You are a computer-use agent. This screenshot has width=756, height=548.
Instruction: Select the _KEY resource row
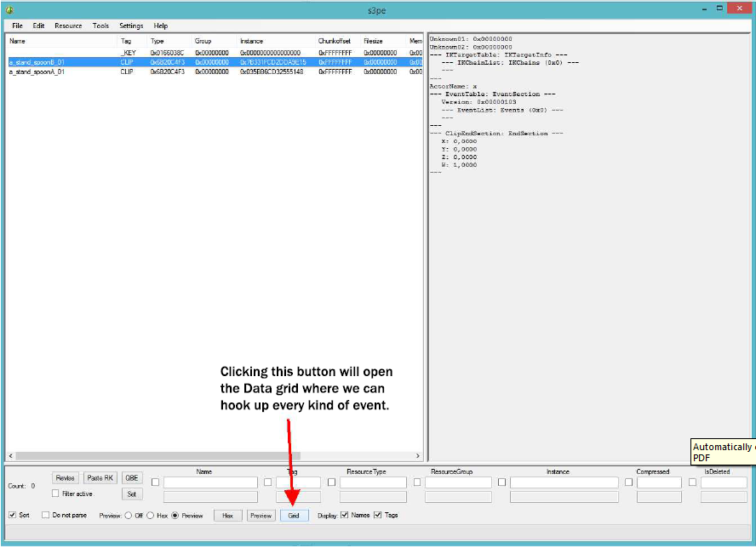coord(215,53)
